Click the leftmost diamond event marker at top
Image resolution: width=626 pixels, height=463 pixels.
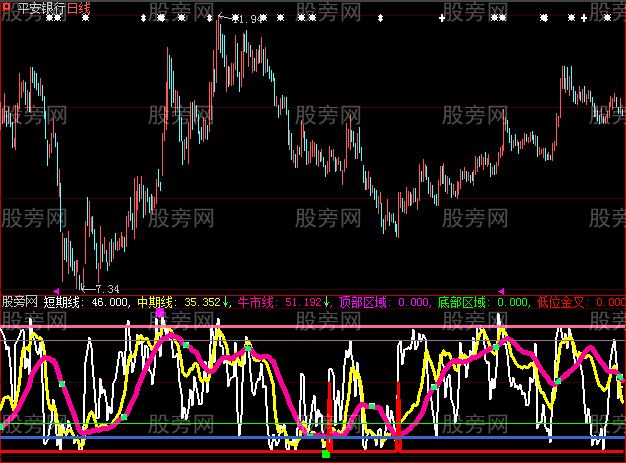142,18
